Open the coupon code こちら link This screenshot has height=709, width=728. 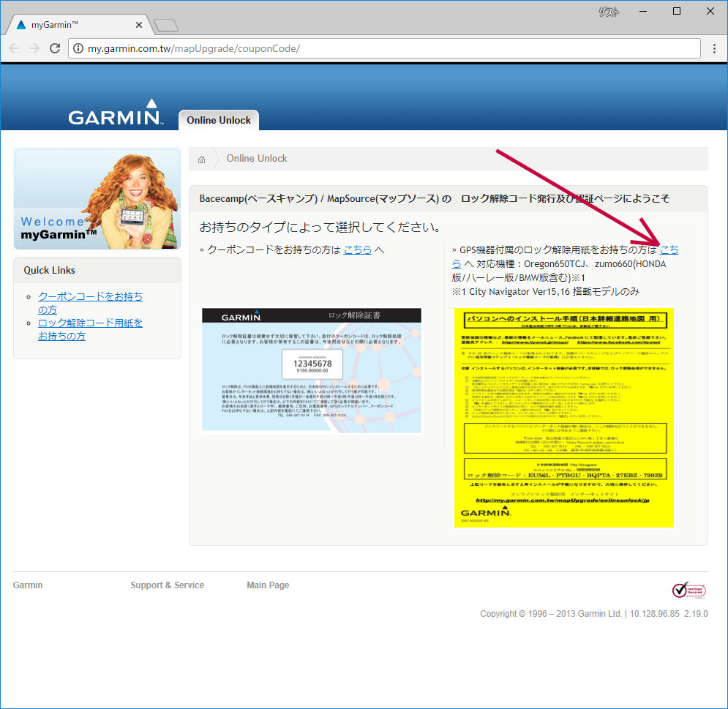pyautogui.click(x=358, y=250)
